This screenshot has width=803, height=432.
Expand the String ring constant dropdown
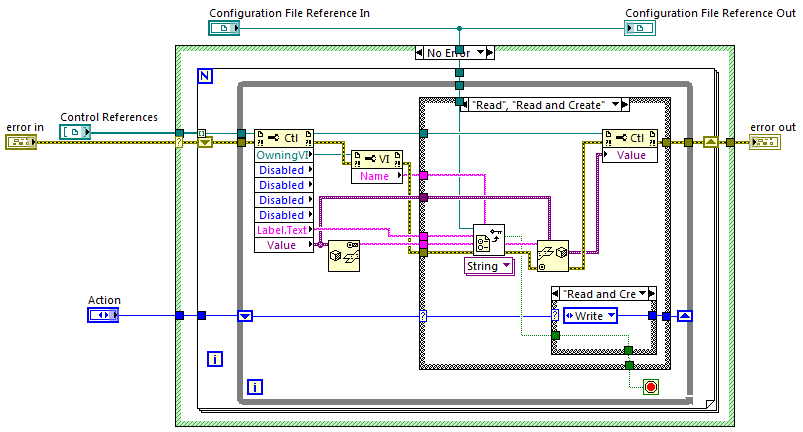coord(506,266)
